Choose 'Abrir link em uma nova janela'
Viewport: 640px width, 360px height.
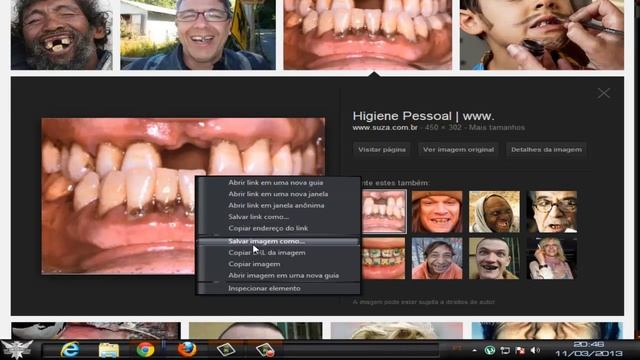pos(278,194)
